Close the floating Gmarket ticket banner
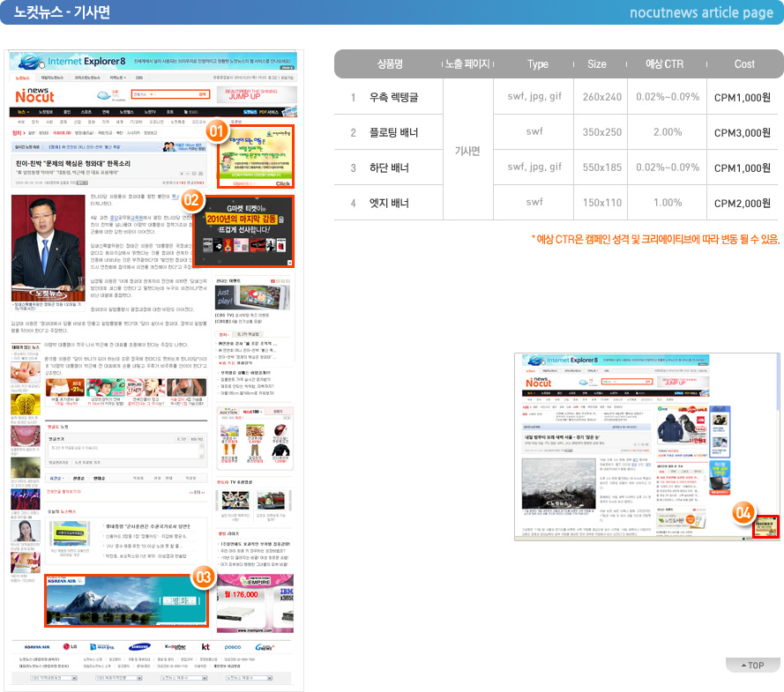Image resolution: width=784 pixels, height=692 pixels. coord(289,263)
